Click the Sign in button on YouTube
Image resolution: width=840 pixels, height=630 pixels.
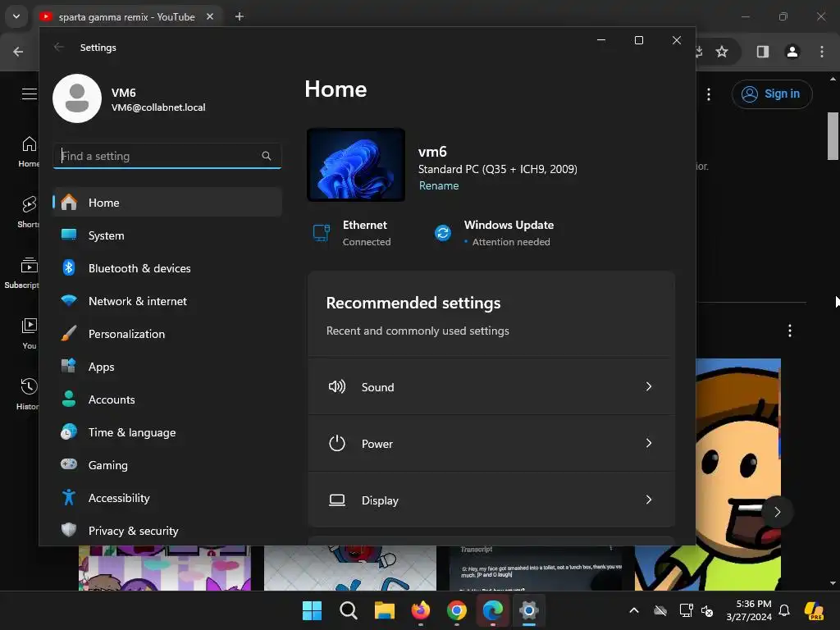772,94
